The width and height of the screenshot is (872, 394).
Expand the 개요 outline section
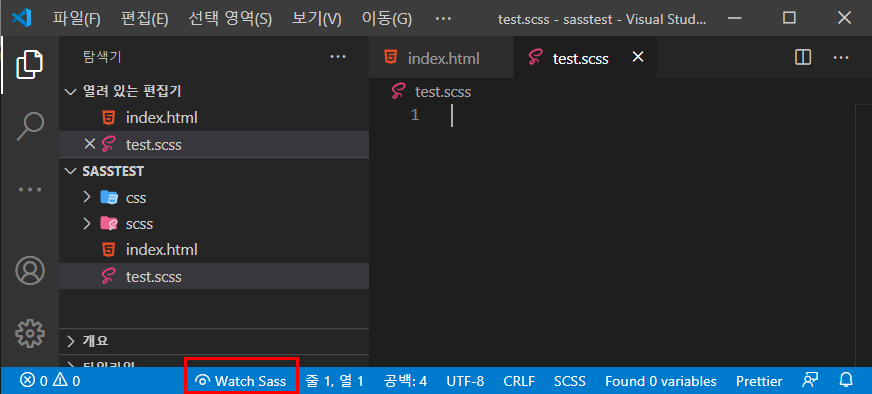click(x=214, y=341)
